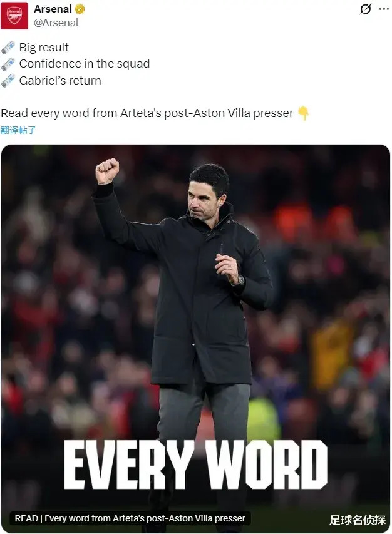Screen dimensions: 392x534
Task: Click the Confidence in the squad line
Action: coord(85,64)
